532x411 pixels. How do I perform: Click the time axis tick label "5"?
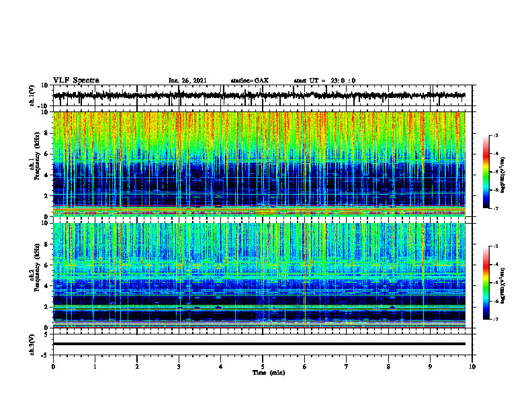pos(263,367)
